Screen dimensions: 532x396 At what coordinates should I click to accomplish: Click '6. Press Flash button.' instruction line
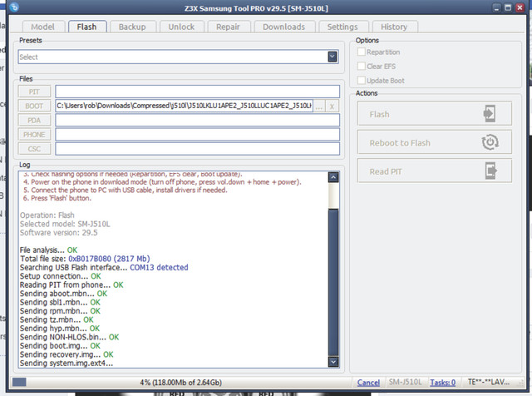[57, 198]
